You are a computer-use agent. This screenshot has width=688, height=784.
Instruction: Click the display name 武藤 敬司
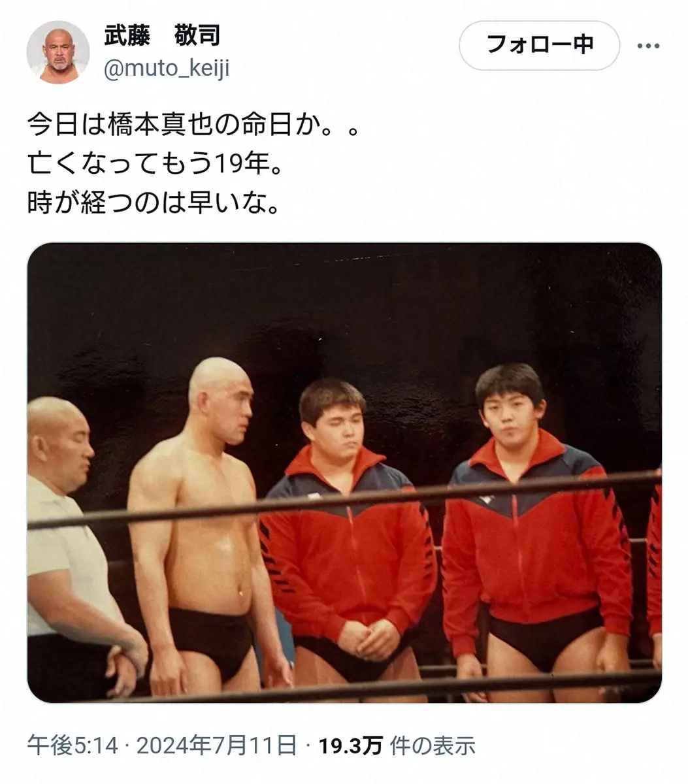162,37
